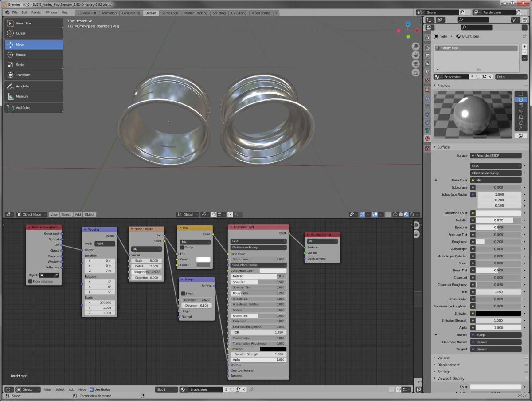Viewport: 532px width, 401px height.
Task: Open the File menu
Action: click(x=15, y=12)
